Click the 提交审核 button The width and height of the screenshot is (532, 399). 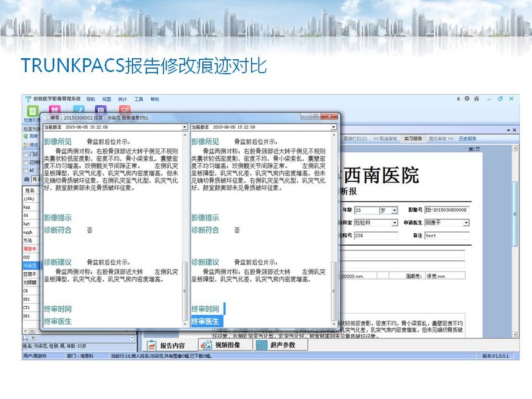click(441, 139)
